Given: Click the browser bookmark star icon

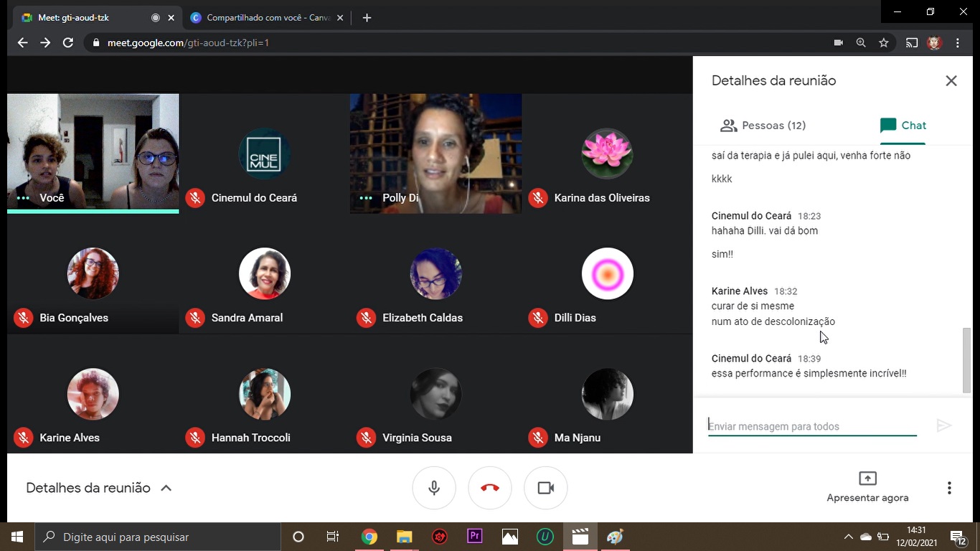Looking at the screenshot, I should (884, 43).
